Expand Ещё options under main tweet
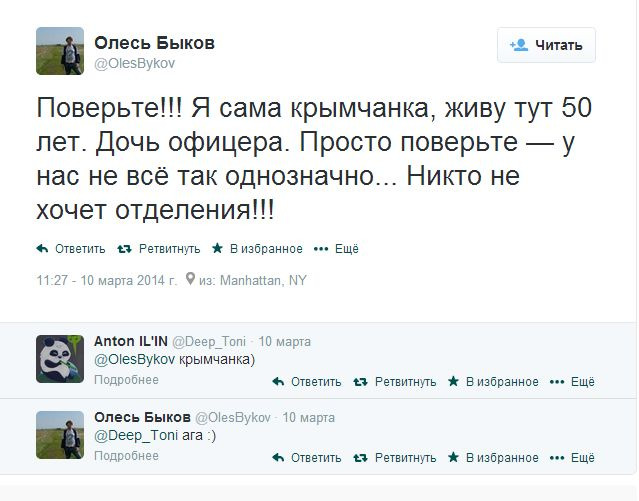Screen dimensions: 639x501 pyautogui.click(x=321, y=249)
